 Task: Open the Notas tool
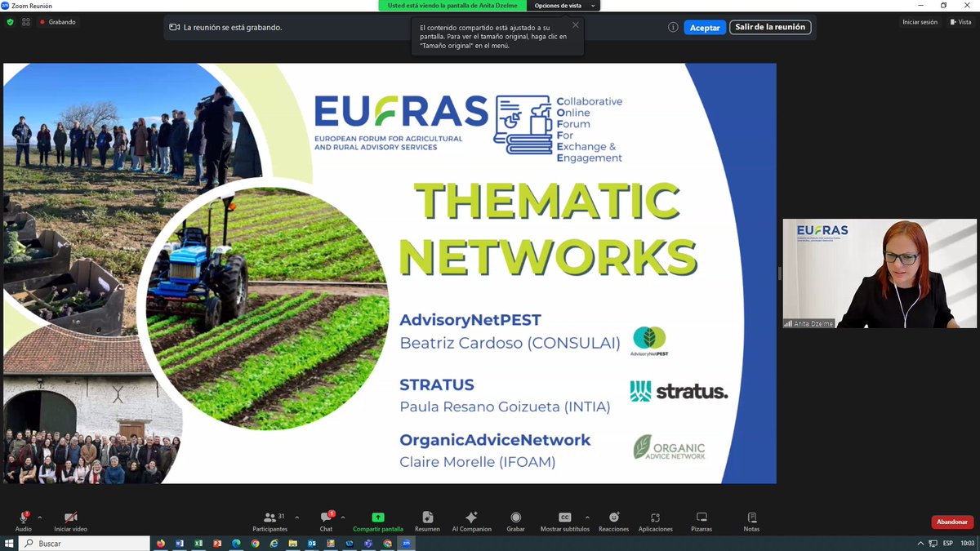click(x=751, y=521)
